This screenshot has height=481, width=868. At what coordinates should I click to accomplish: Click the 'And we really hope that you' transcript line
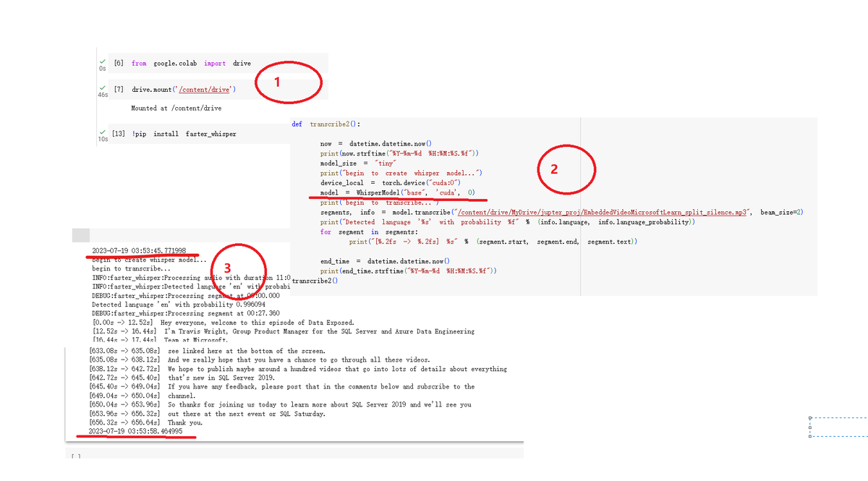click(x=259, y=359)
